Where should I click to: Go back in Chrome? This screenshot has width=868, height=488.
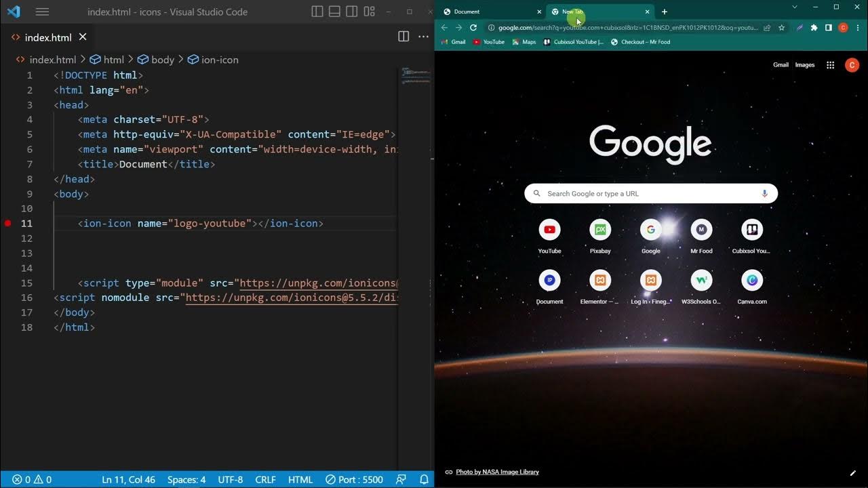(x=444, y=28)
